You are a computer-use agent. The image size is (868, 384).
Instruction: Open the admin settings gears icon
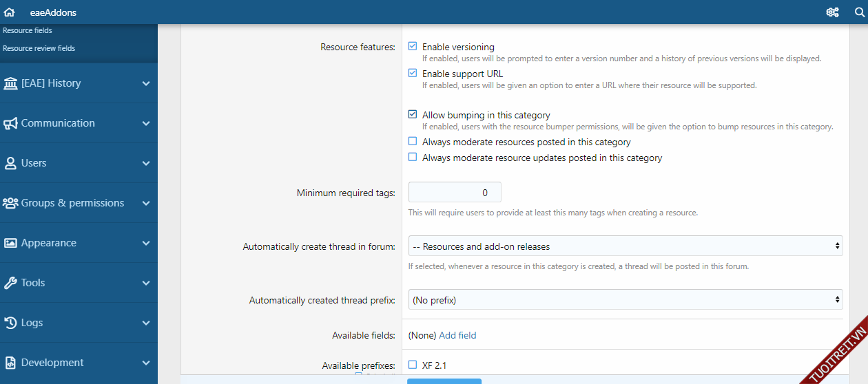(x=832, y=12)
